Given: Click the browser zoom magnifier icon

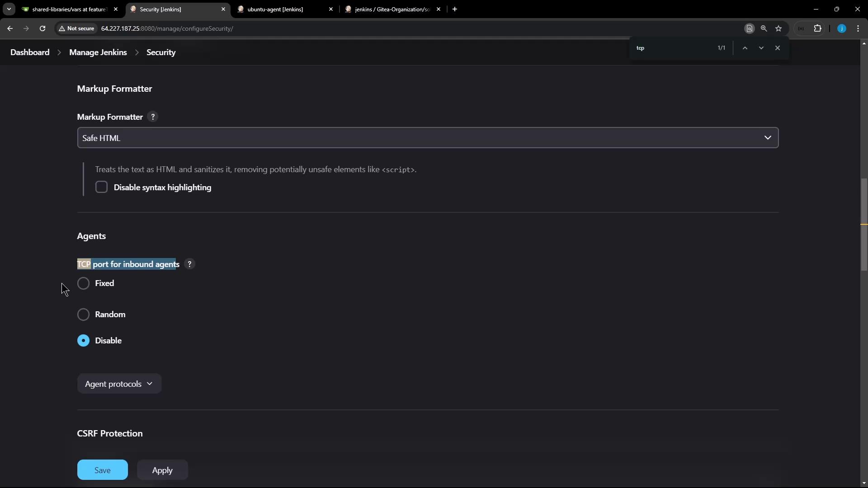Looking at the screenshot, I should [764, 28].
